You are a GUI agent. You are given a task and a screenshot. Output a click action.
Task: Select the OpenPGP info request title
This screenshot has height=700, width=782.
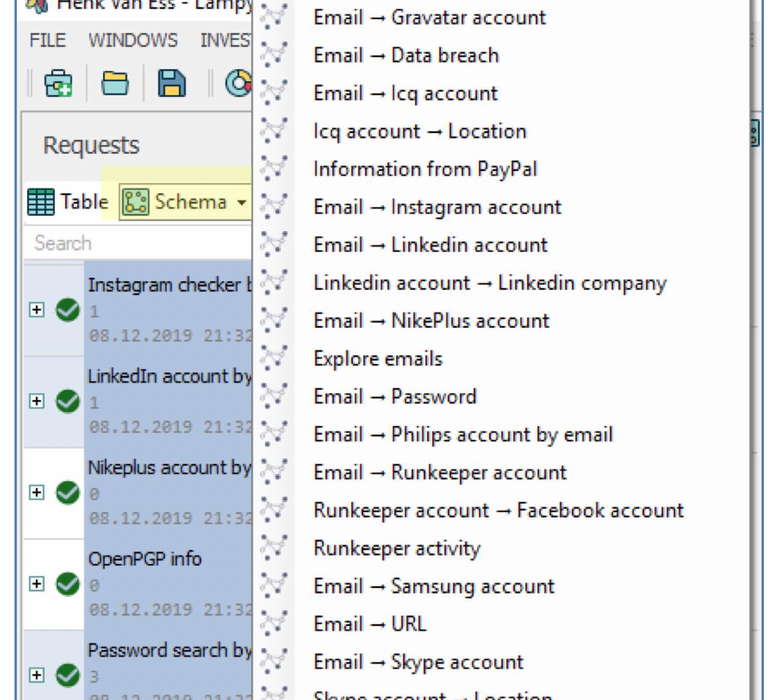click(145, 559)
